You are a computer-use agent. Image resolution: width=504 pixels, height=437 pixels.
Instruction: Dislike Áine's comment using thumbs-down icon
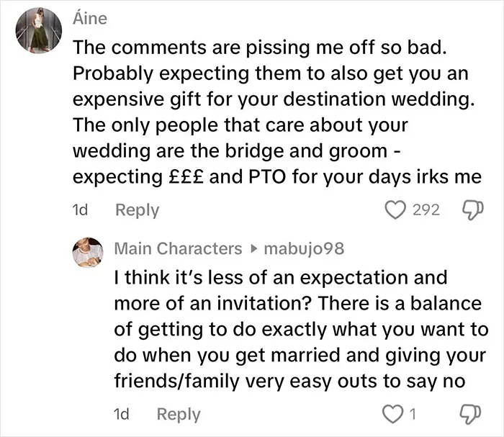(472, 210)
